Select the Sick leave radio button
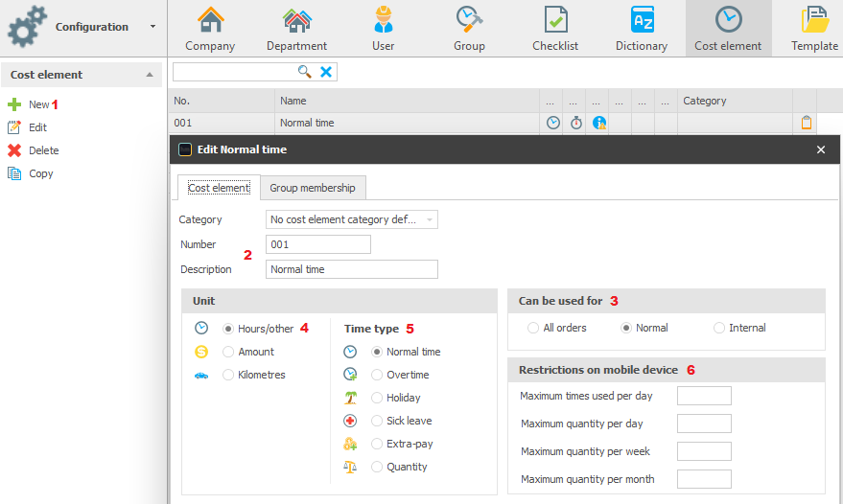843x504 pixels. 377,421
